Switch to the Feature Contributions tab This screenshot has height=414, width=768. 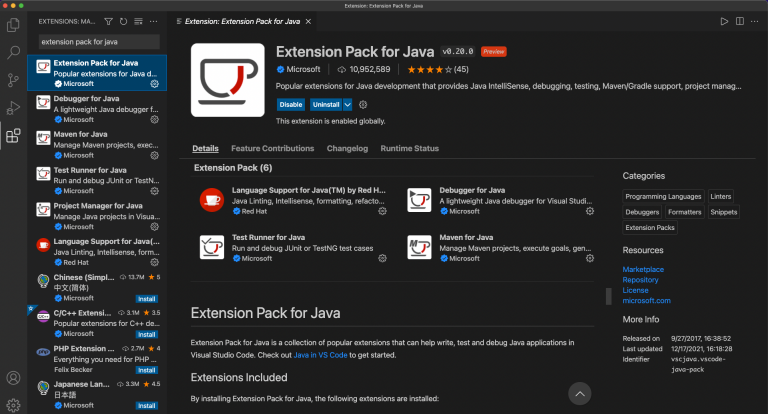[x=272, y=148]
